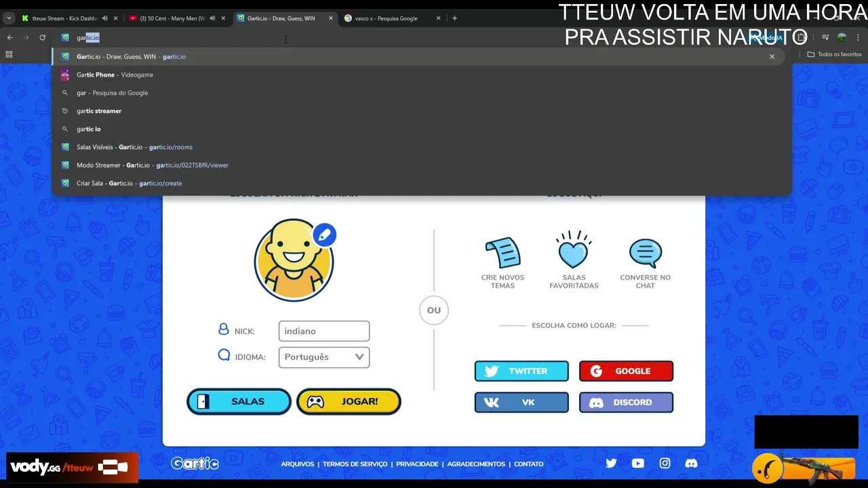
Task: Close the 50 Cent Many Men tab
Action: click(223, 18)
